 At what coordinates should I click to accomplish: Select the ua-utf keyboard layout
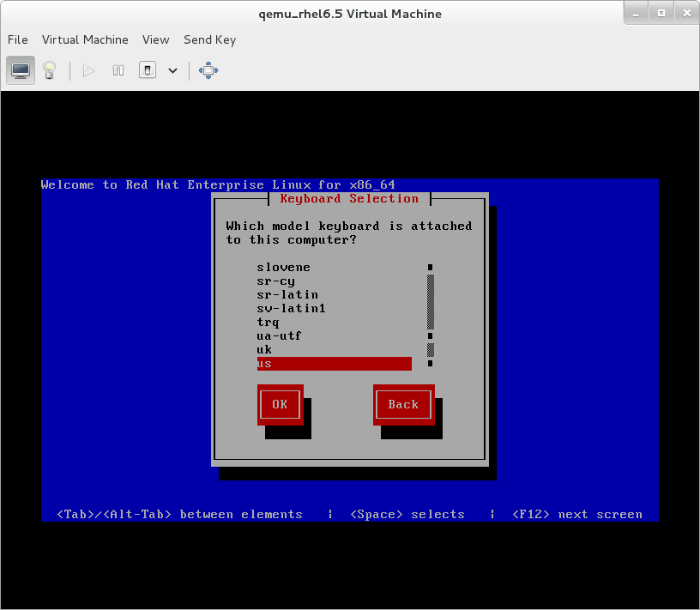pos(335,335)
